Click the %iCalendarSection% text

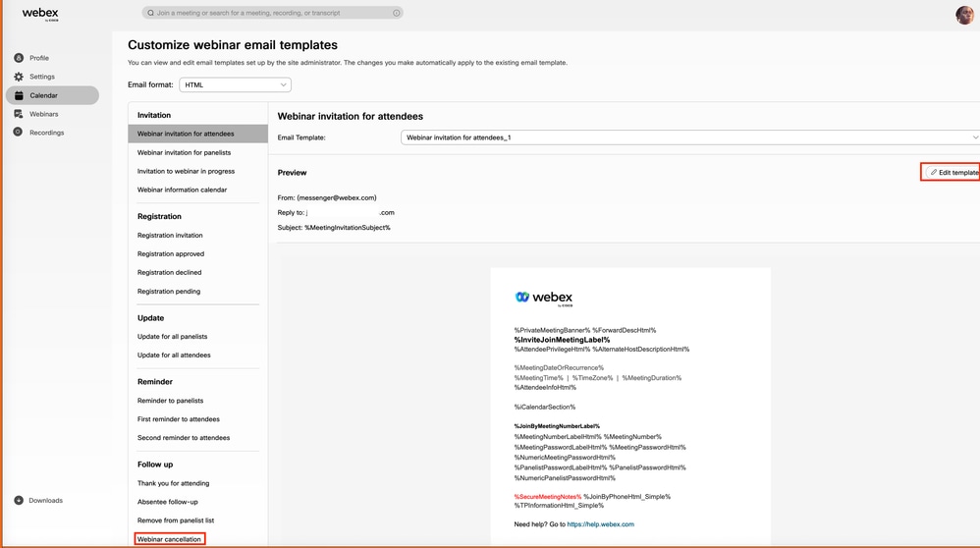coord(544,407)
